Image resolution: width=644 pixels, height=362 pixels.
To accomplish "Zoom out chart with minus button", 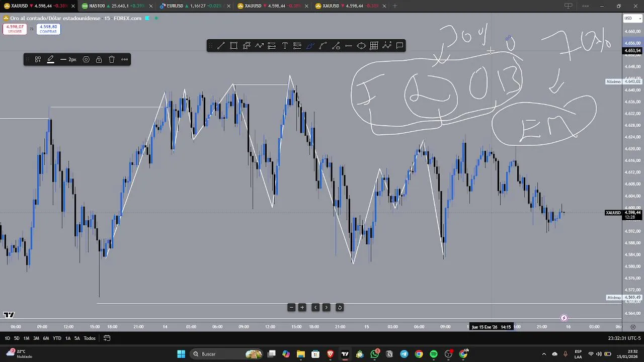I will click(x=291, y=307).
